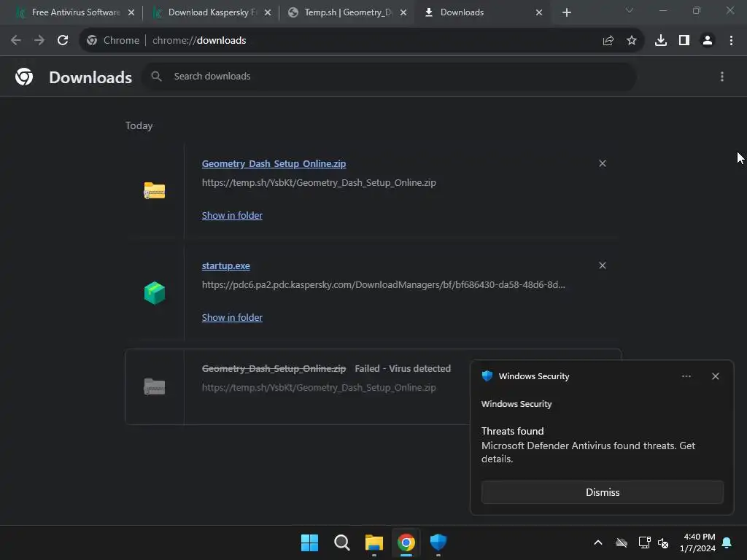Image resolution: width=747 pixels, height=560 pixels.
Task: Click the Chrome logo on Downloads page
Action: coord(24,77)
